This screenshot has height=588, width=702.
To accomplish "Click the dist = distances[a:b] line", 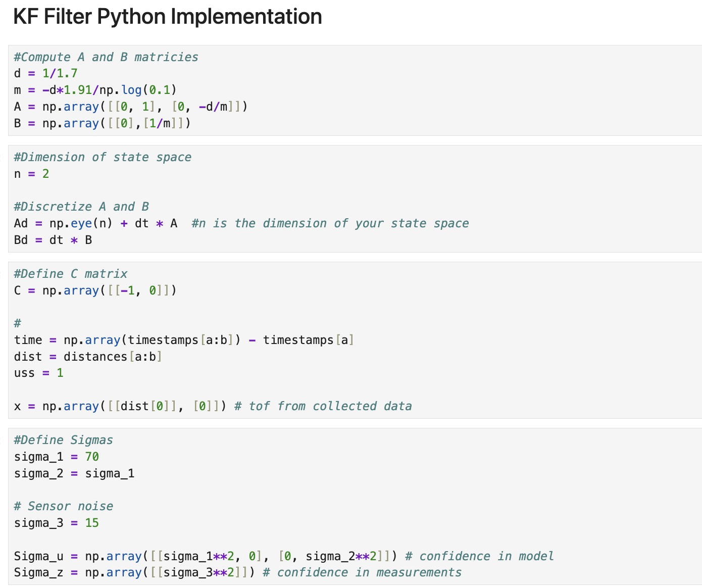I will [x=88, y=357].
